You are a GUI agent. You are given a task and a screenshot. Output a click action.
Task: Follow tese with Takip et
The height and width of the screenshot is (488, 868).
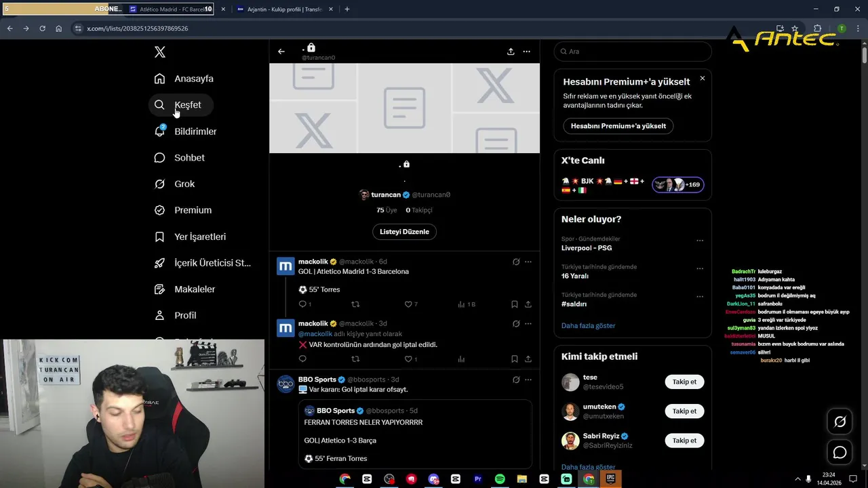(x=684, y=382)
